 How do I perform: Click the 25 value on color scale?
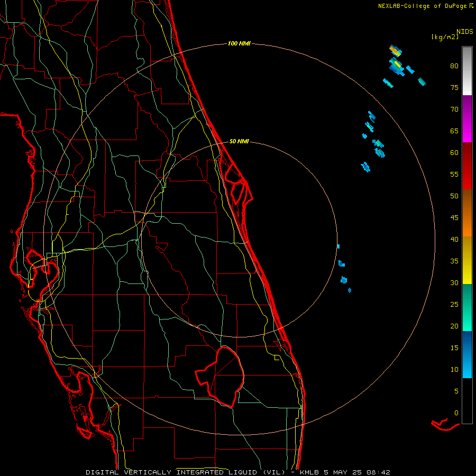click(454, 304)
